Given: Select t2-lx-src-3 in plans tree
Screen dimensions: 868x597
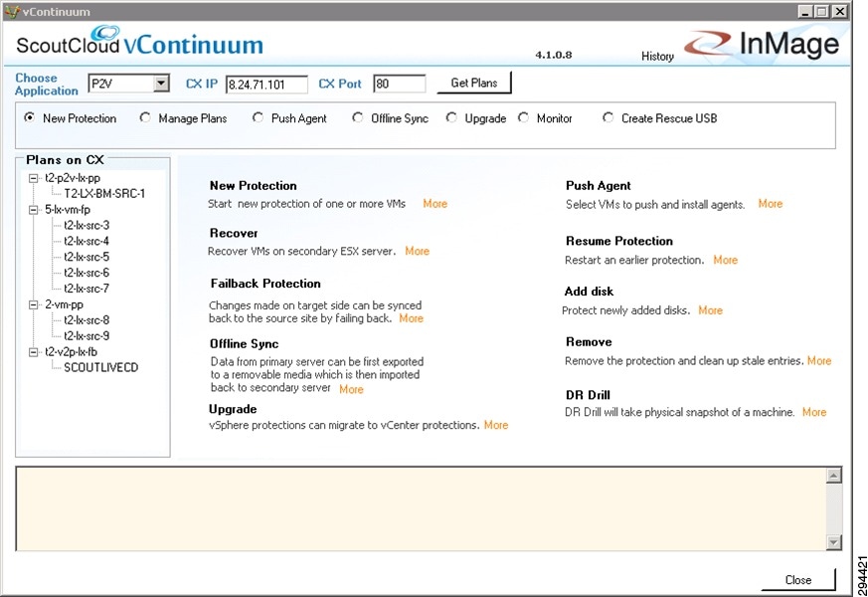Looking at the screenshot, I should click(87, 226).
